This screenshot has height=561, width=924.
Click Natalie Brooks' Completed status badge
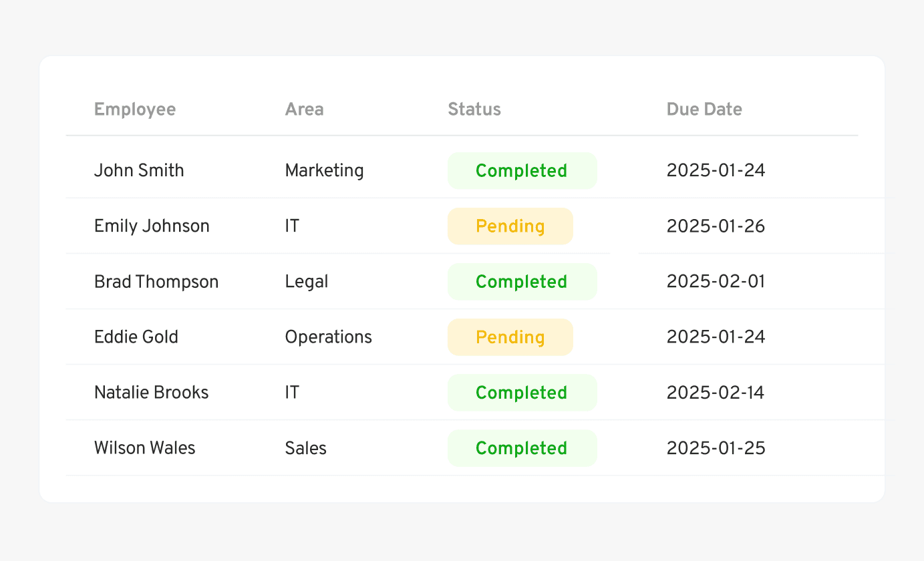pyautogui.click(x=522, y=393)
